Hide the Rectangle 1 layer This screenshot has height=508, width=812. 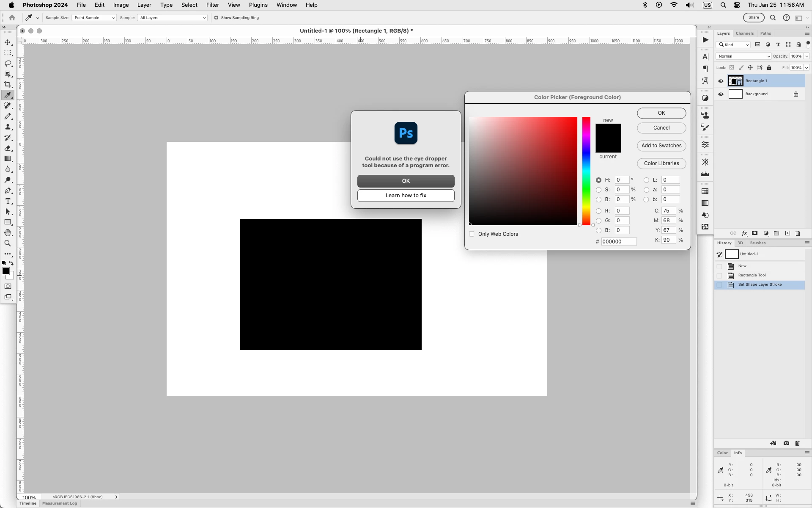(x=721, y=81)
